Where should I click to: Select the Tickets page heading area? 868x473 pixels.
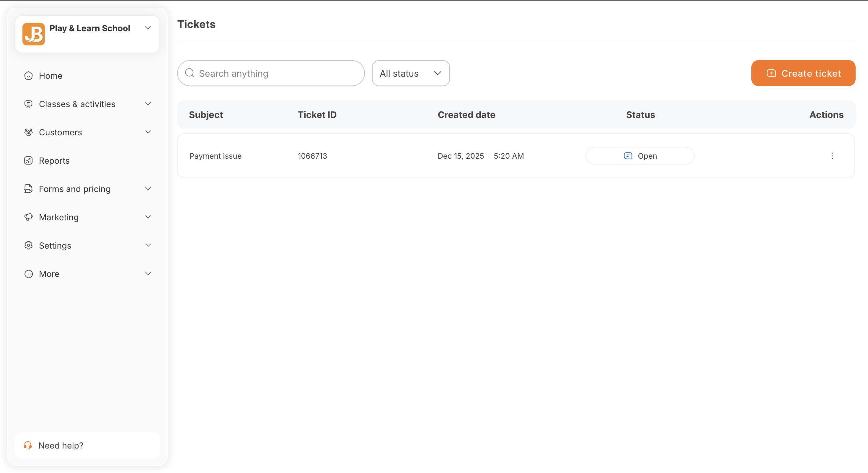pyautogui.click(x=196, y=24)
